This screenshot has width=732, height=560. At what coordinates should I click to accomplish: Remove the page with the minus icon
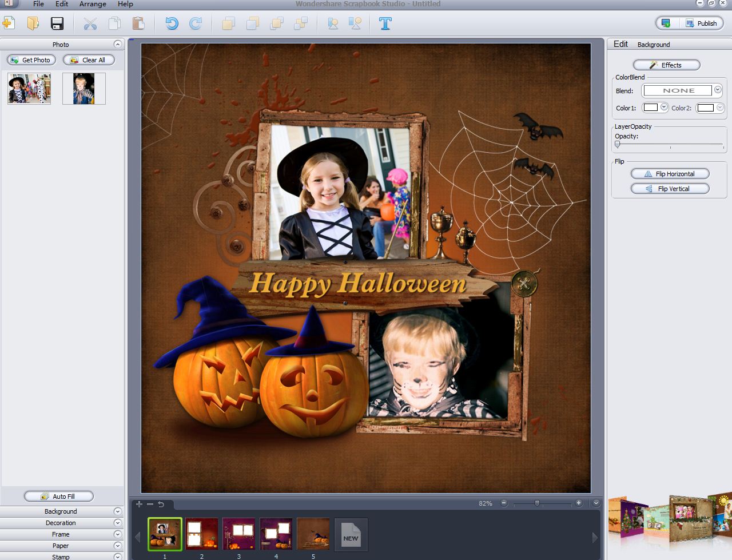click(x=150, y=504)
